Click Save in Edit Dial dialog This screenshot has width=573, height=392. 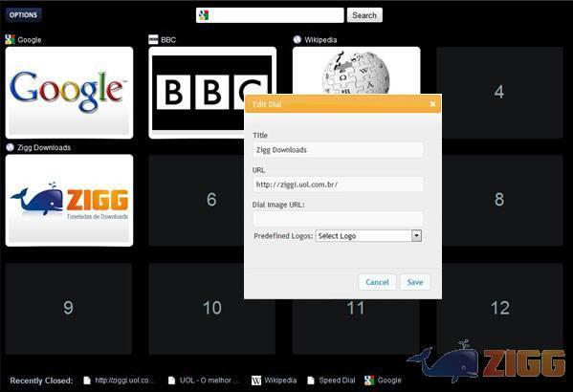click(415, 282)
